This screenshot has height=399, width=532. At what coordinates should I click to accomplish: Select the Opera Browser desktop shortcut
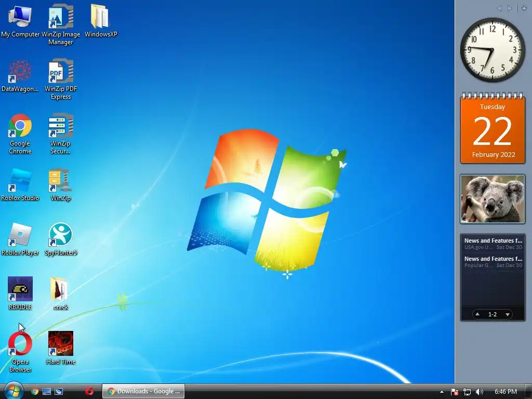[20, 352]
